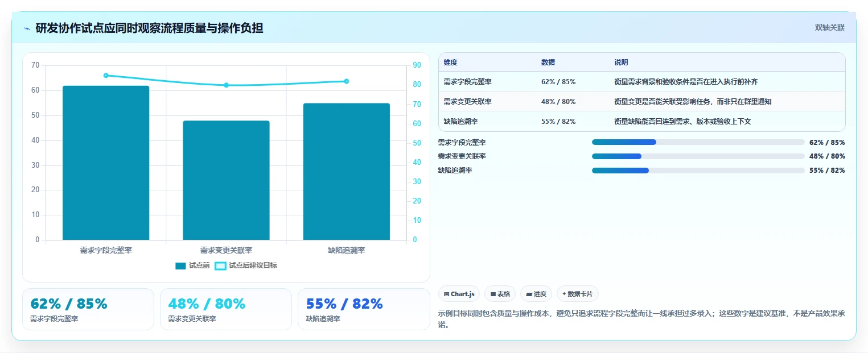Click the line point above 需求变更关联率 bar

click(x=226, y=85)
